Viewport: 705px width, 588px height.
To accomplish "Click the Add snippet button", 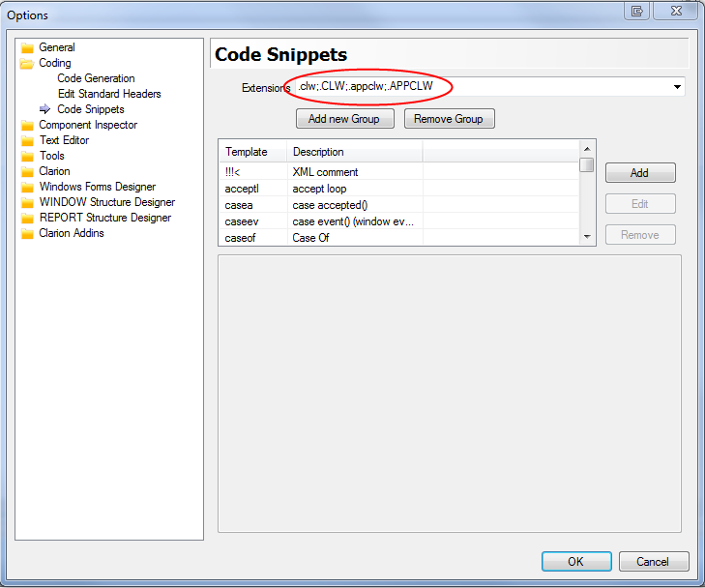I will 639,173.
